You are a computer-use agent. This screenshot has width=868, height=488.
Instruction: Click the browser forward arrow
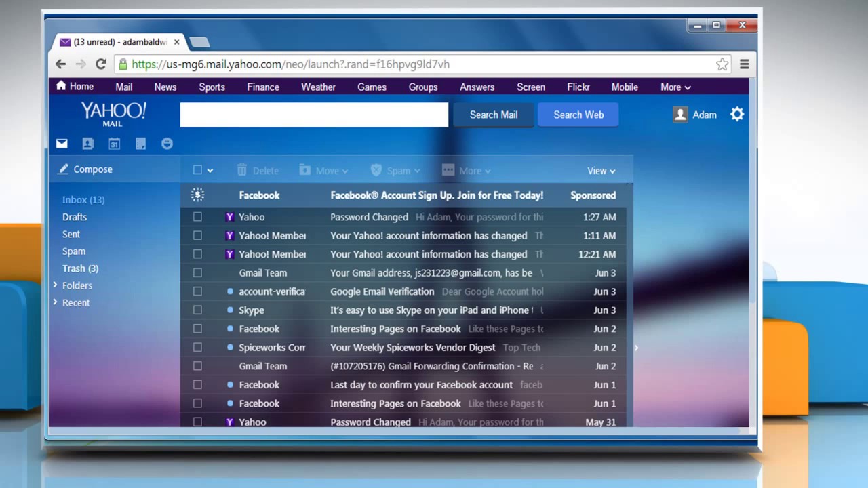(81, 64)
